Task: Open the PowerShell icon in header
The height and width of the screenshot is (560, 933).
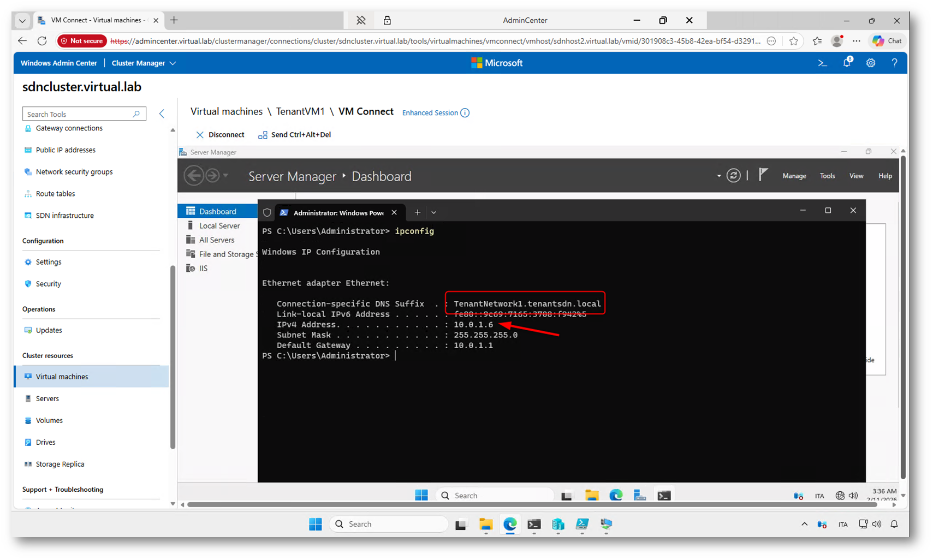Action: click(x=822, y=63)
